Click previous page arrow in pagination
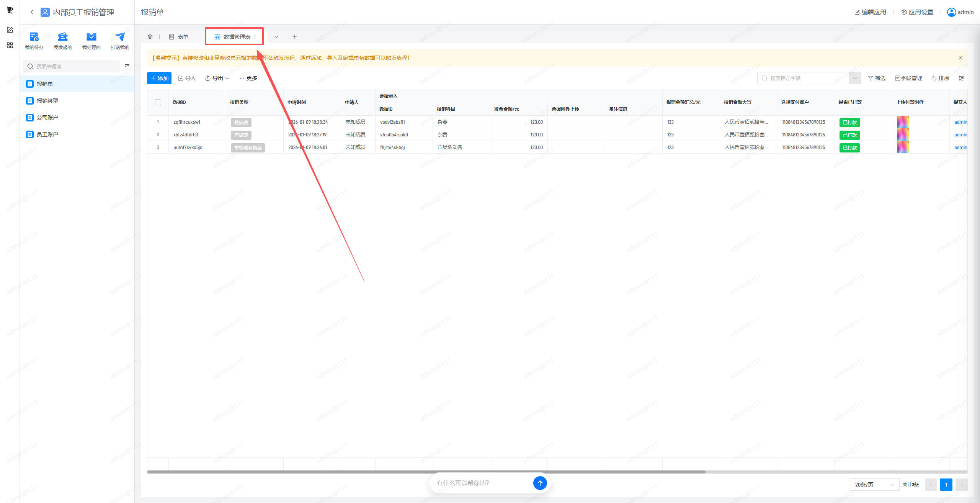Image resolution: width=980 pixels, height=503 pixels. pos(931,485)
